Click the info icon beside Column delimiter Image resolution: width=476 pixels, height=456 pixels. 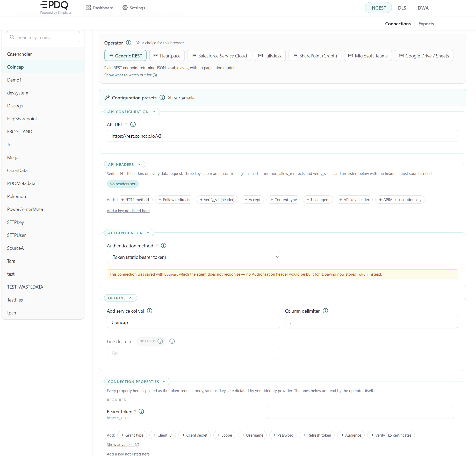[x=325, y=311]
